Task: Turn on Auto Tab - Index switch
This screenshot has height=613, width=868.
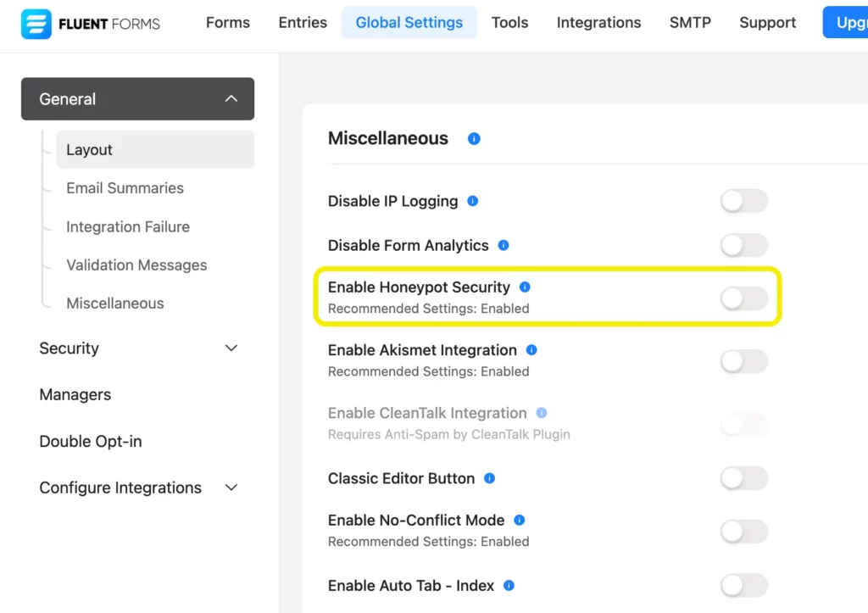Action: click(x=744, y=585)
